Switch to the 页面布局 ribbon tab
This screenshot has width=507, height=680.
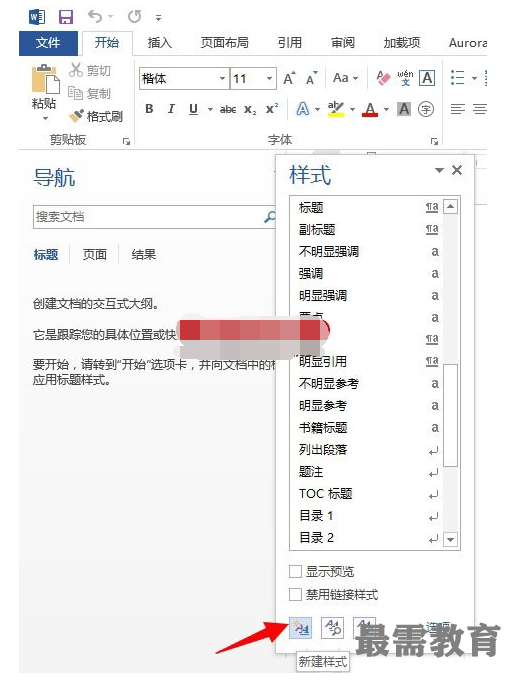(224, 42)
